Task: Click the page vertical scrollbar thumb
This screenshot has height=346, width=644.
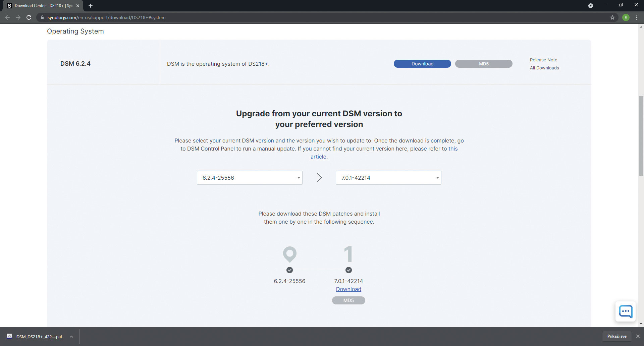Action: (x=641, y=136)
